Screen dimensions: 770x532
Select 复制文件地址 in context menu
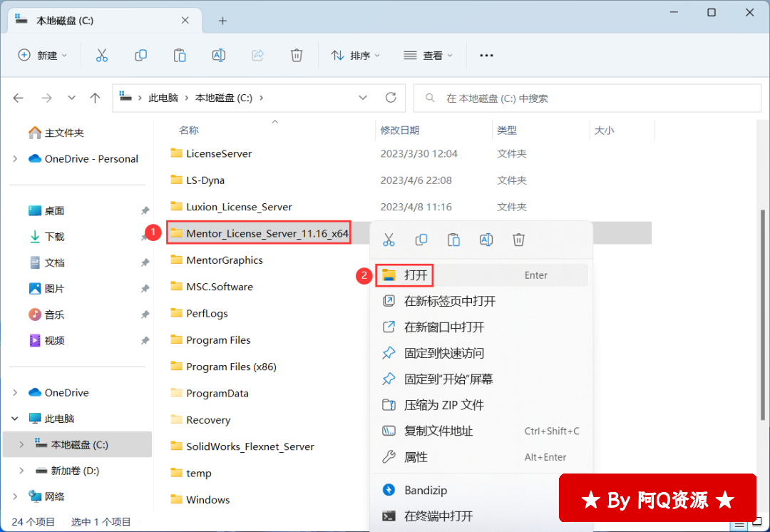481,431
